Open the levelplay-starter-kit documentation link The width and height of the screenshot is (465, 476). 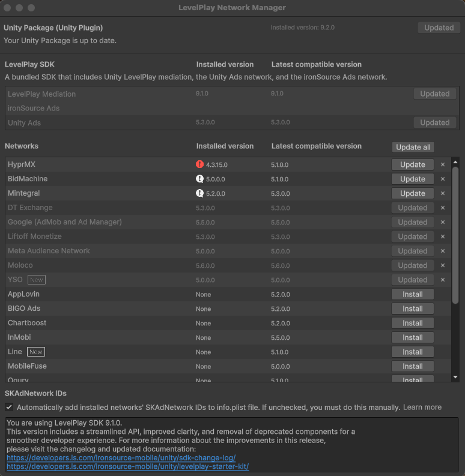coord(127,466)
